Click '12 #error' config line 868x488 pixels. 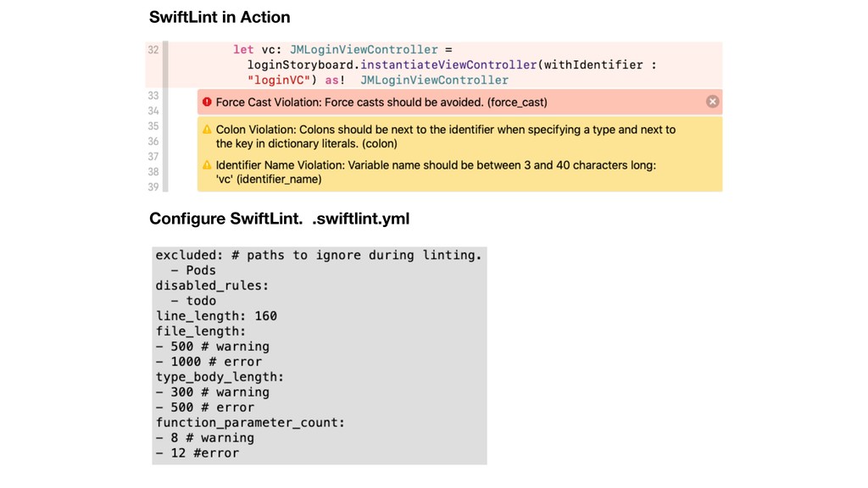pyautogui.click(x=197, y=453)
